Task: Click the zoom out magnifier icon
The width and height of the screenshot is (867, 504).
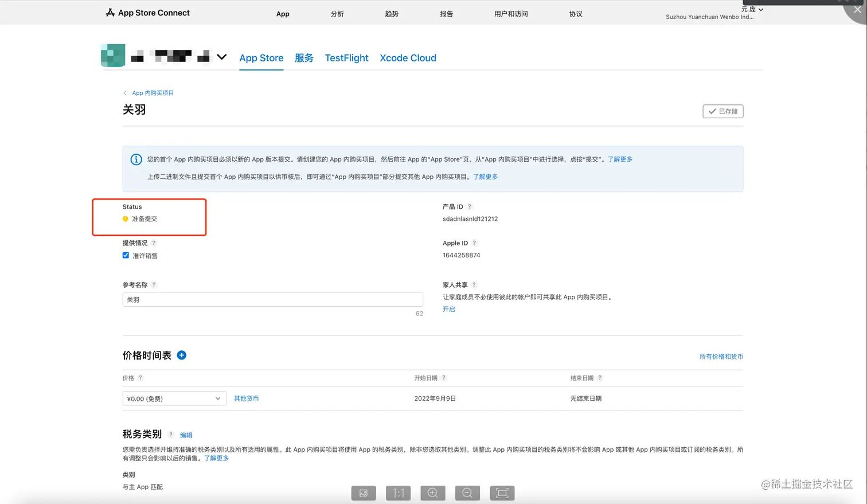Action: 467,493
